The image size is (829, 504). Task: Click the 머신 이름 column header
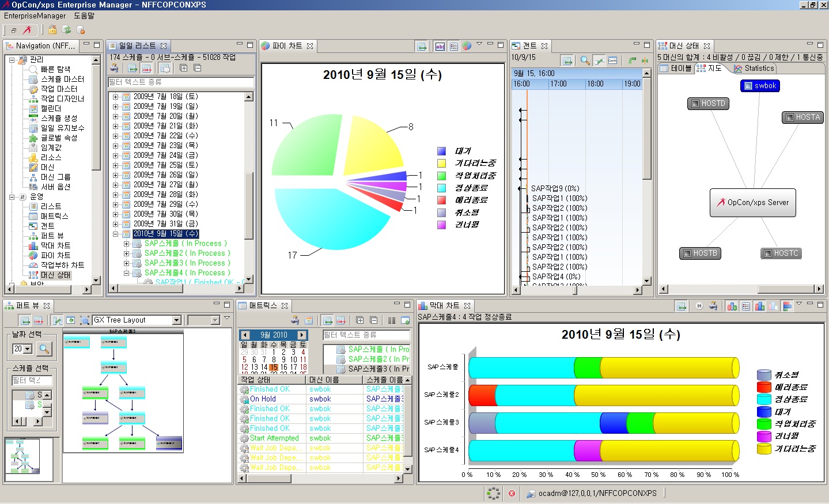334,380
